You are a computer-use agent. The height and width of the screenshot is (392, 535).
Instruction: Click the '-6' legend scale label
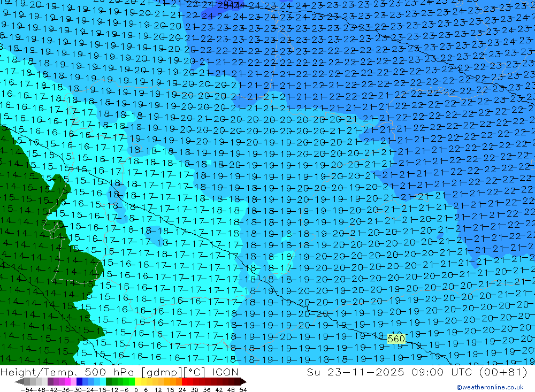click(125, 390)
